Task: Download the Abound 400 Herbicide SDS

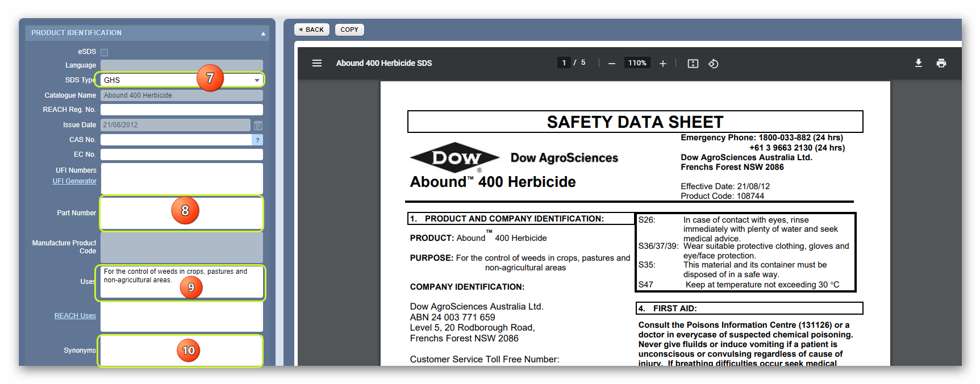Action: (919, 63)
